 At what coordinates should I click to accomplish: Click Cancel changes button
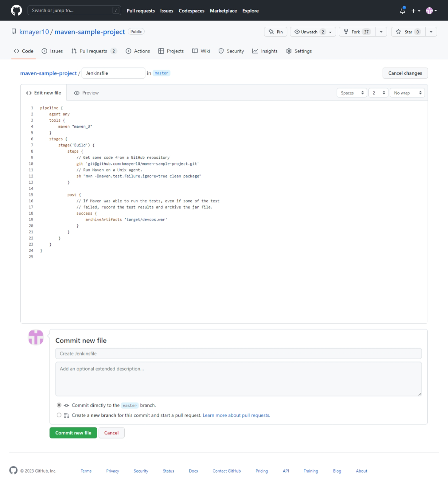click(x=405, y=73)
